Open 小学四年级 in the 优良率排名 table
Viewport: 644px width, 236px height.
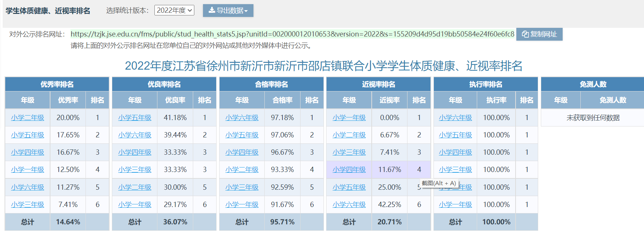click(x=135, y=152)
